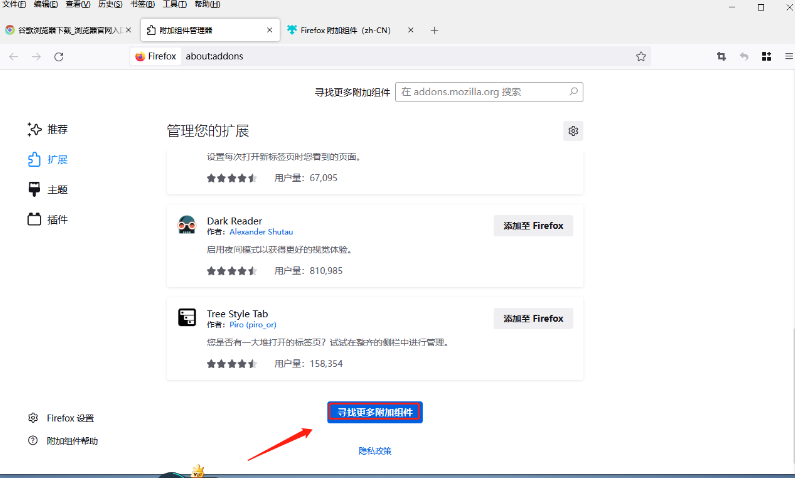Open author link Piro (piro_or)
Viewport: 795px width, 478px height.
[x=252, y=324]
